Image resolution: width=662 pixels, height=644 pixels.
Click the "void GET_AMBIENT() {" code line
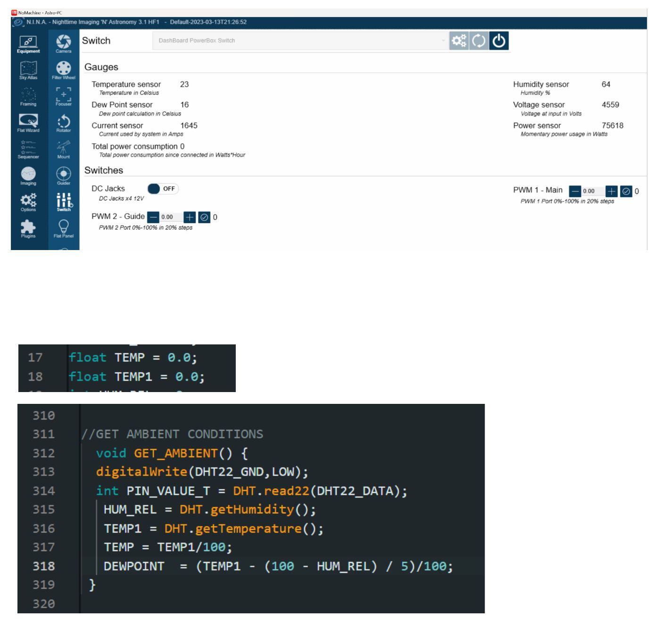(172, 453)
